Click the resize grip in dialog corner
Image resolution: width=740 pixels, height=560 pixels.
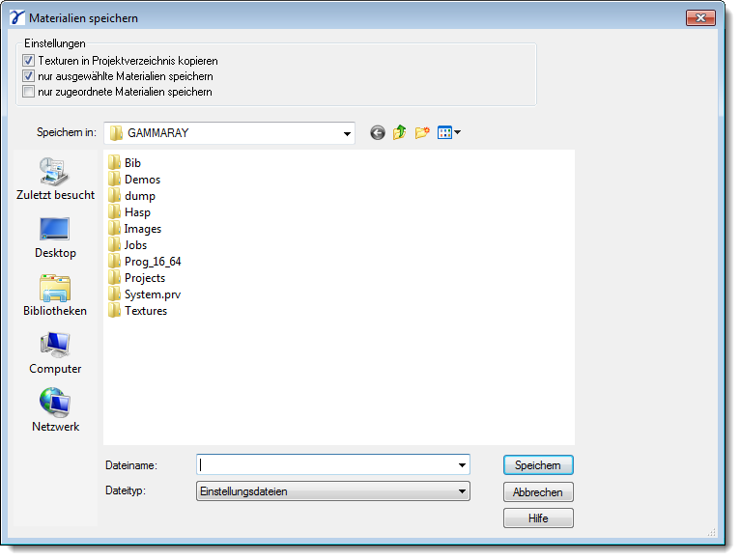click(712, 533)
